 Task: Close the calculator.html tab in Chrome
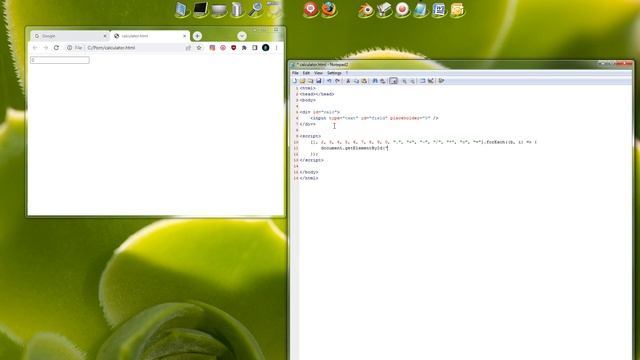(184, 36)
